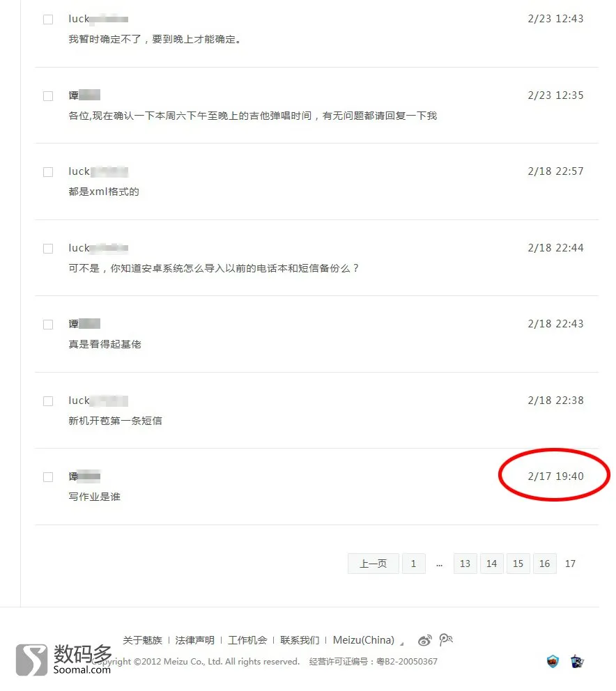Click the Soomal.com logo
This screenshot has height=691, width=616.
(63, 659)
